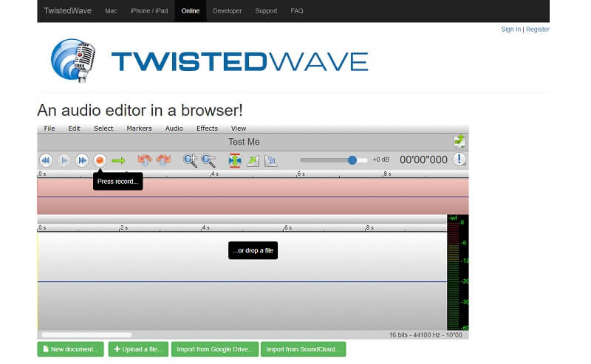Viewport: 591px width, 364px height.
Task: Click the 4 s mark on the lower ruler
Action: [x=205, y=227]
